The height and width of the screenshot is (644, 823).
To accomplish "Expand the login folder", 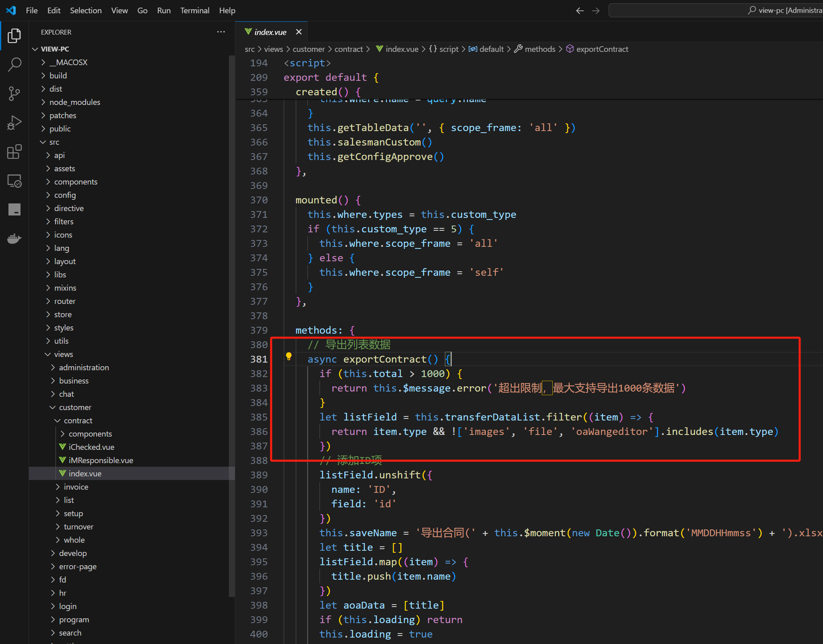I will coord(132,606).
